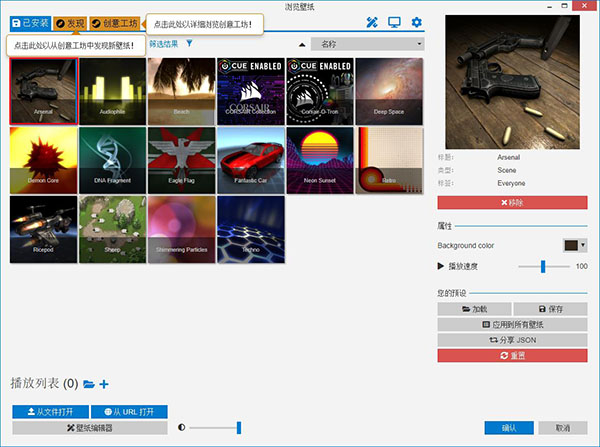Open the 名称 sort dropdown
600x447 pixels.
point(367,45)
